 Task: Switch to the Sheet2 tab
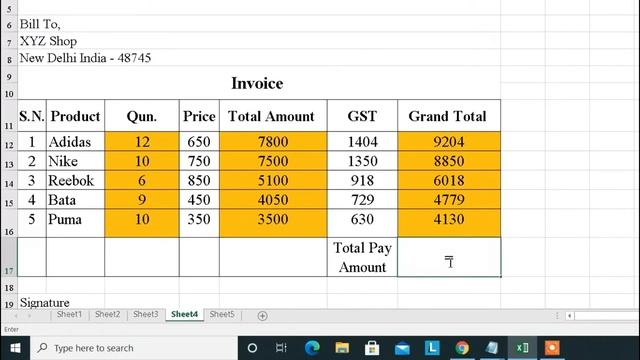coord(107,314)
